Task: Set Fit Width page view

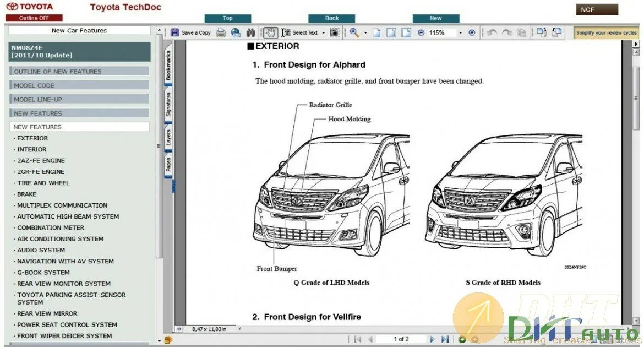Action: click(x=406, y=32)
